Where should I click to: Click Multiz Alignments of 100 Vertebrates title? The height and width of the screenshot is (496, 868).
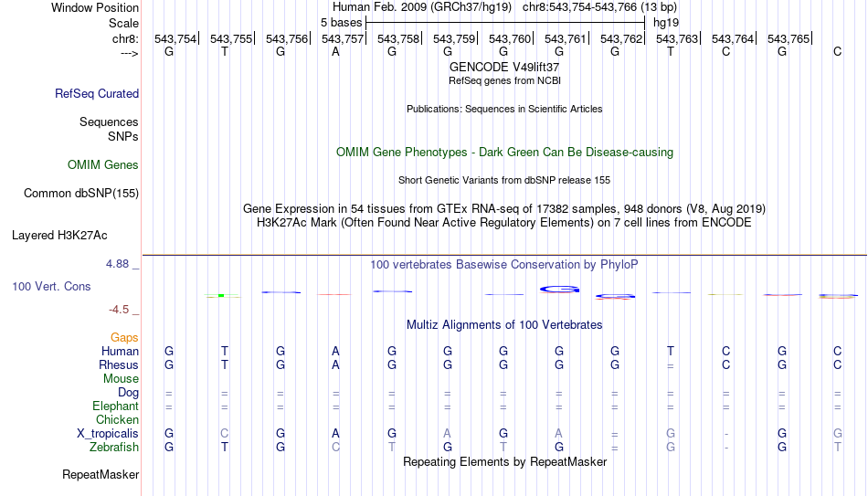[504, 325]
